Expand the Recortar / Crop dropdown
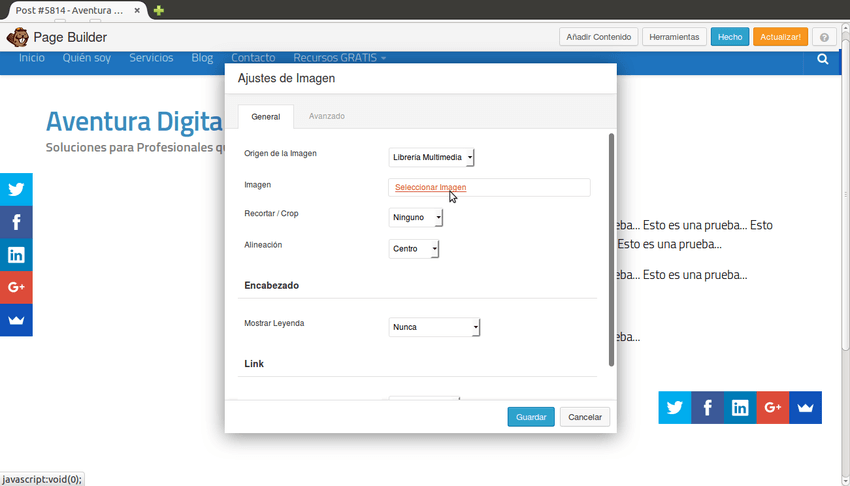 point(415,217)
